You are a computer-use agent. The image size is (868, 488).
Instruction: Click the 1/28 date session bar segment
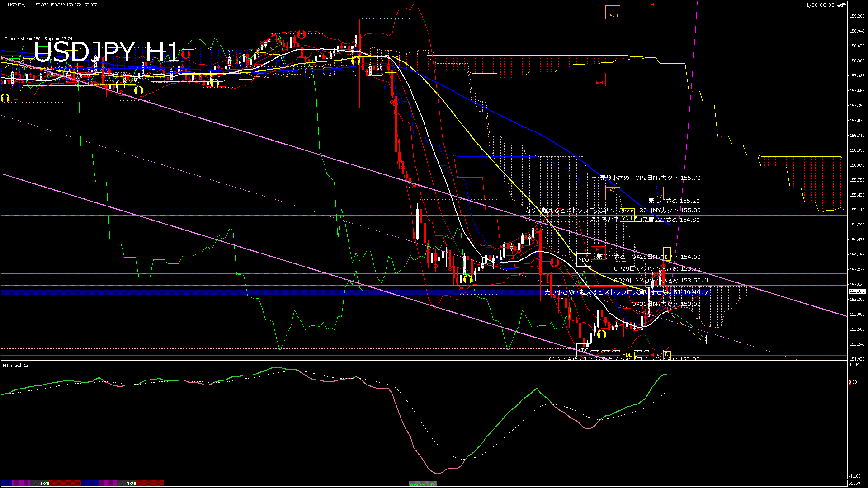45,483
